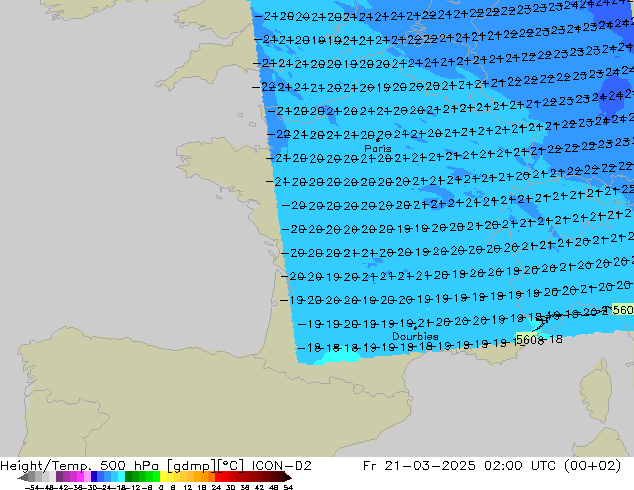Click the 'Height/Temp. 500 hPa' map title
634x490 pixels.
point(80,466)
